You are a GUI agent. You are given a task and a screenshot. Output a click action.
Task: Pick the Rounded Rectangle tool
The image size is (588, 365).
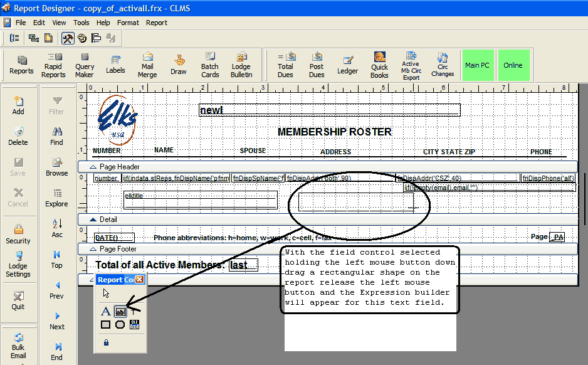point(120,324)
